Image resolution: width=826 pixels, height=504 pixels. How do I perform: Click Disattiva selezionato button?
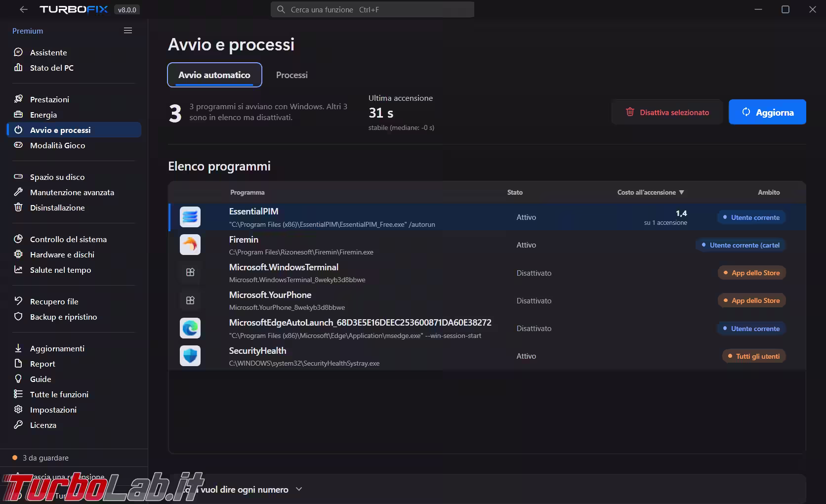click(667, 112)
